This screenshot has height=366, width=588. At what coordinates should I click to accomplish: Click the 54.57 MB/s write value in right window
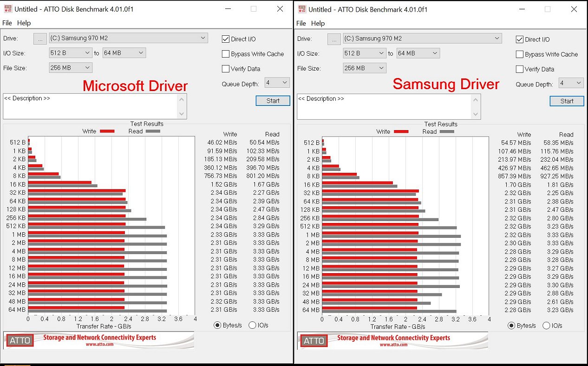click(x=516, y=143)
